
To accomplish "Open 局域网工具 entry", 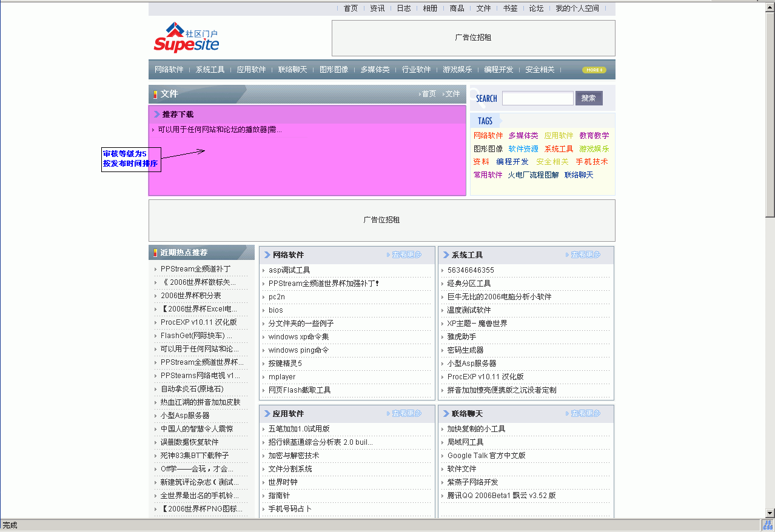I will coord(466,442).
